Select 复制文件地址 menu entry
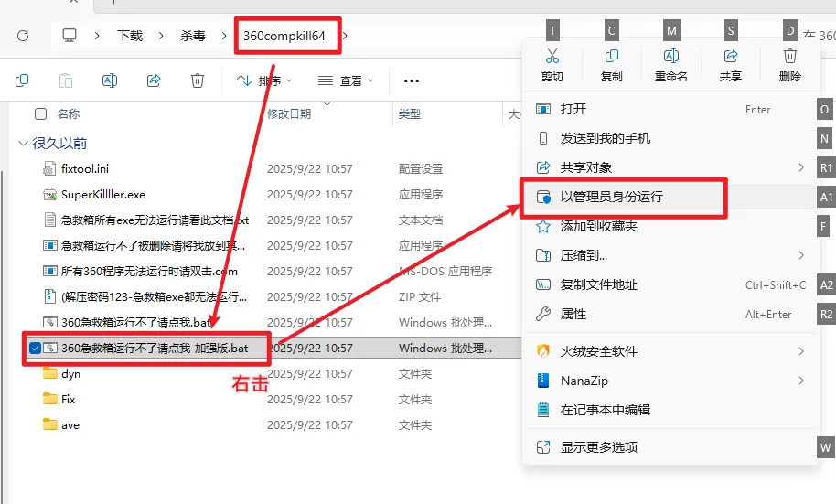This screenshot has width=836, height=504. click(x=670, y=284)
